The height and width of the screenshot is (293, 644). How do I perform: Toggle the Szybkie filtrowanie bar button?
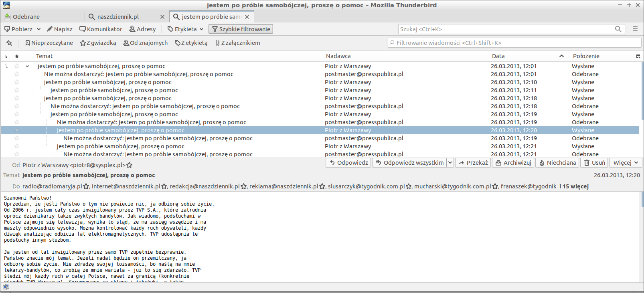241,29
